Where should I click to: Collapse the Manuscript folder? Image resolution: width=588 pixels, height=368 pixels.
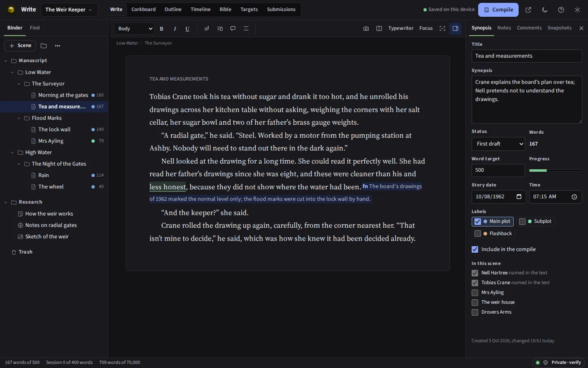tap(6, 61)
